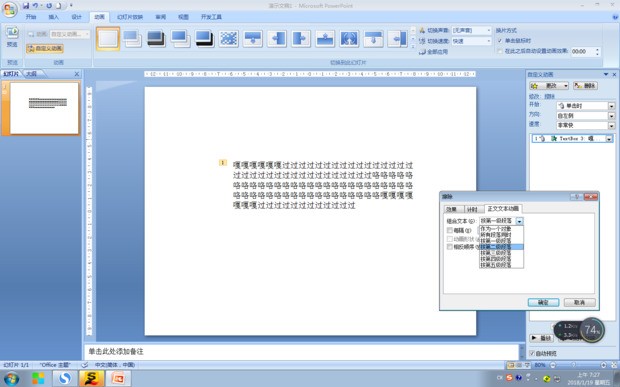Viewport: 620px width, 387px height.
Task: Click the Remove animation button with icon
Action: (585, 85)
